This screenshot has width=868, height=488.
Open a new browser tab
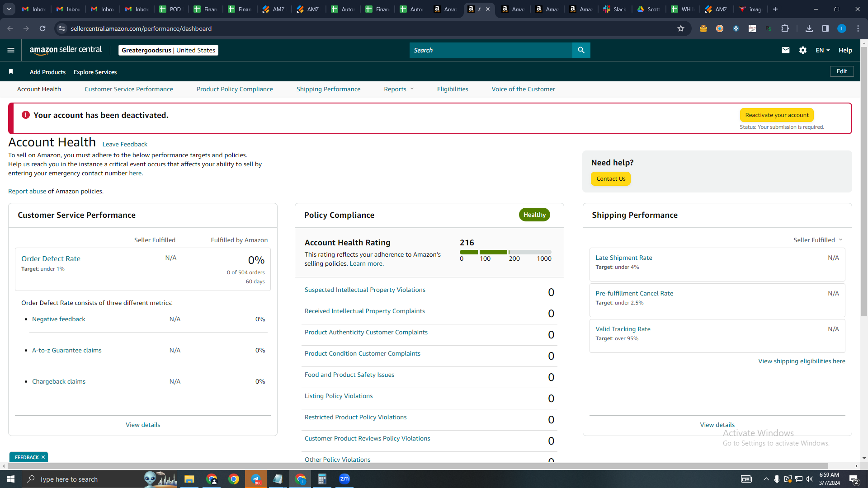(x=775, y=9)
